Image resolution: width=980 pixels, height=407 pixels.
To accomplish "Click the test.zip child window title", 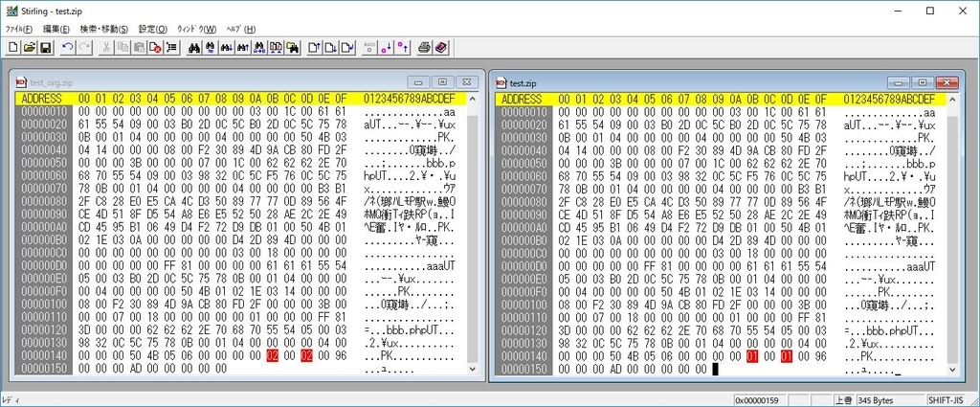I will (523, 83).
